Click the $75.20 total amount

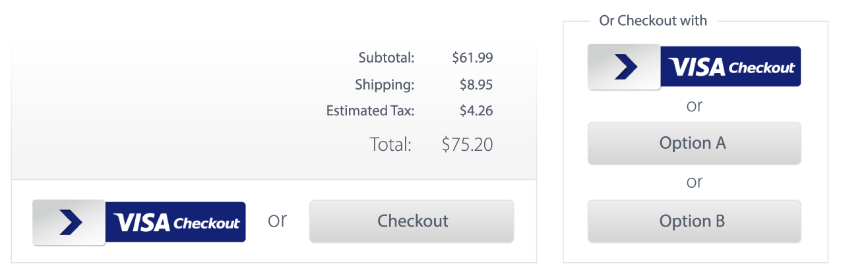click(x=467, y=144)
